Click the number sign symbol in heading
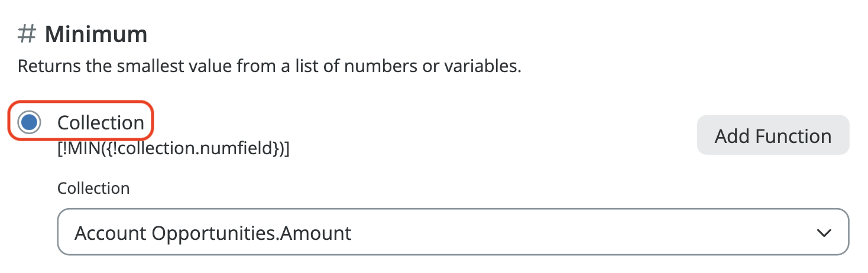The width and height of the screenshot is (868, 273). (x=27, y=35)
